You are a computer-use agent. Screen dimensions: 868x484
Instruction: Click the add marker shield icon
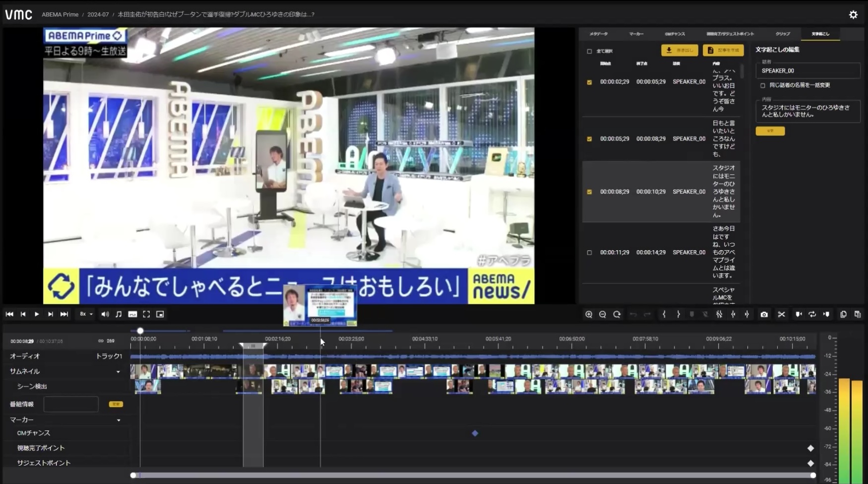click(692, 314)
